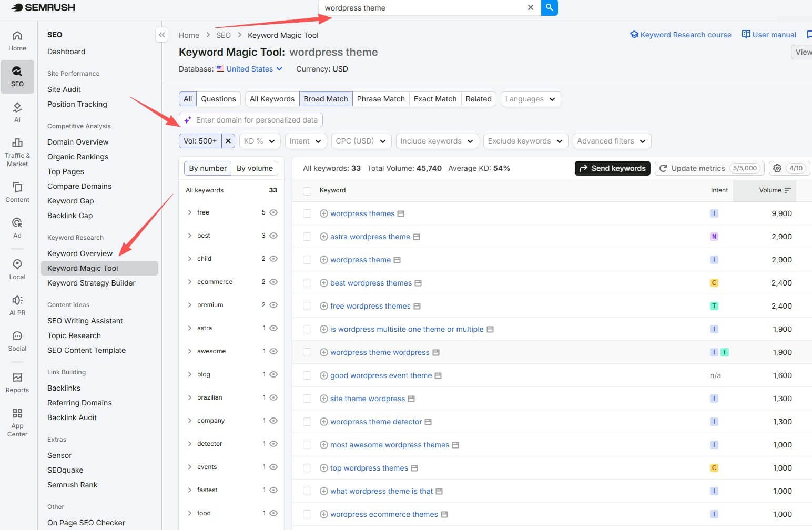Click the Send keywords button
Image resolution: width=812 pixels, height=530 pixels.
click(x=613, y=168)
